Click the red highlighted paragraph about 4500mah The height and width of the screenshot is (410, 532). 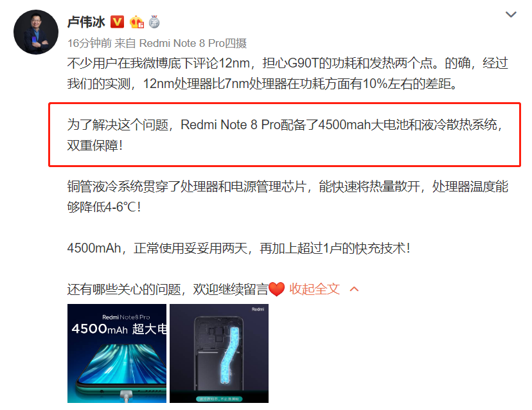tap(285, 135)
